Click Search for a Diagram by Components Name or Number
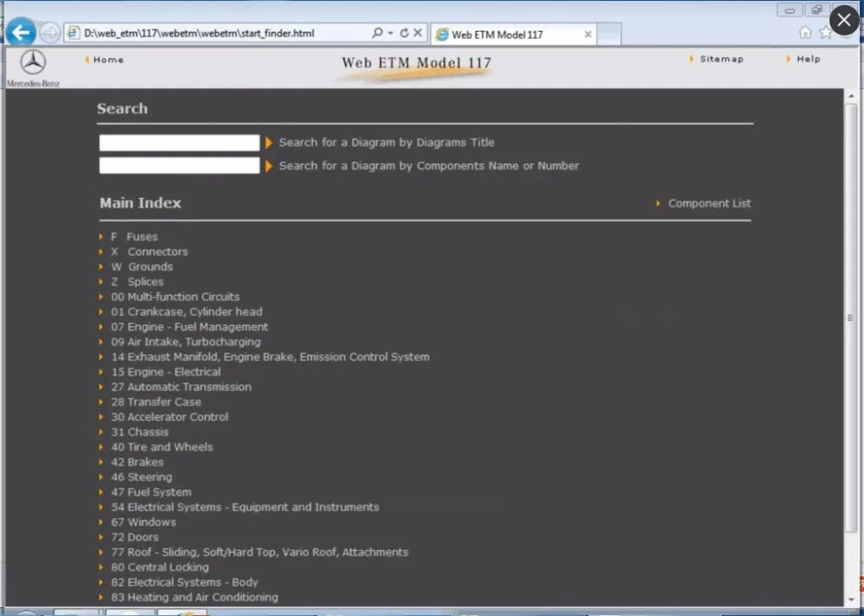This screenshot has width=864, height=616. tap(429, 166)
